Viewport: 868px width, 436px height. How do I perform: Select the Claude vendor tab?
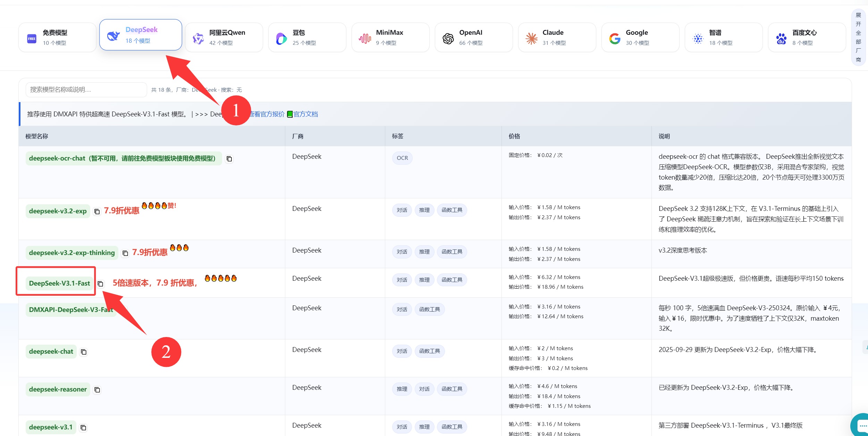click(557, 38)
